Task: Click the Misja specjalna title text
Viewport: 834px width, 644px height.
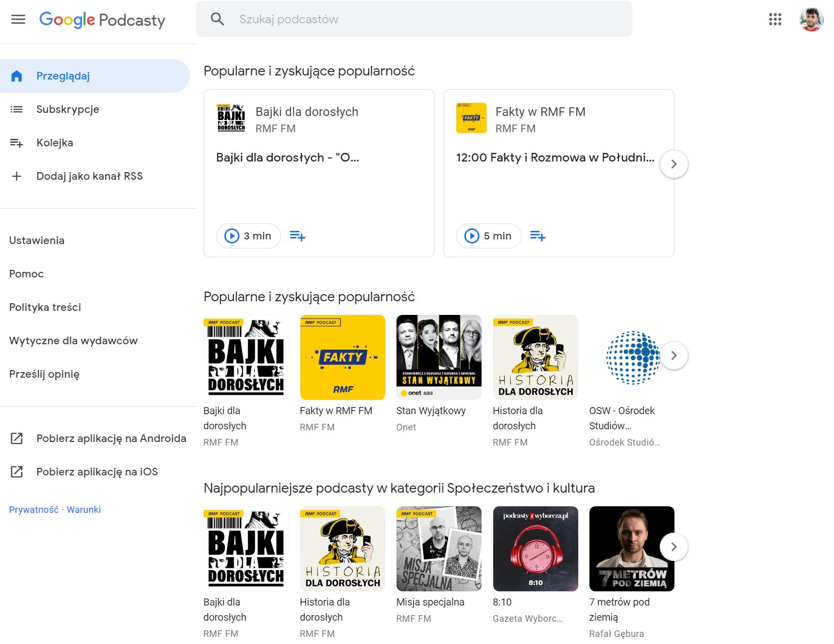Action: pyautogui.click(x=430, y=602)
